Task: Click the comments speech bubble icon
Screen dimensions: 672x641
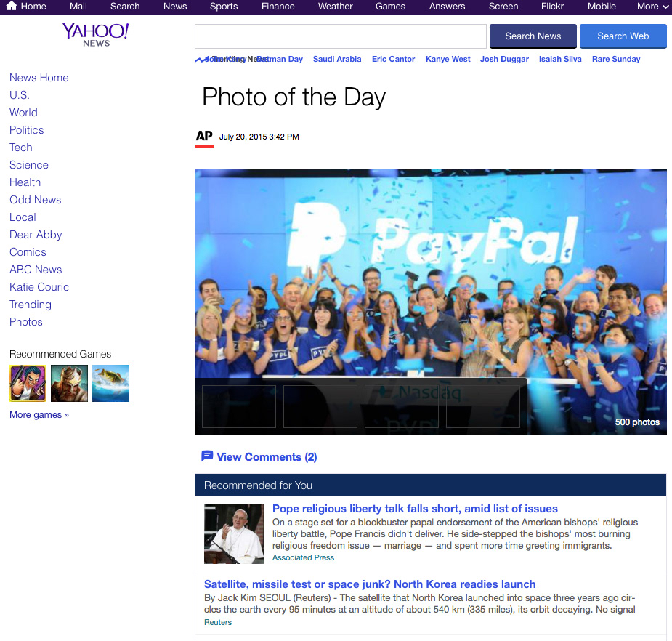Action: click(207, 456)
